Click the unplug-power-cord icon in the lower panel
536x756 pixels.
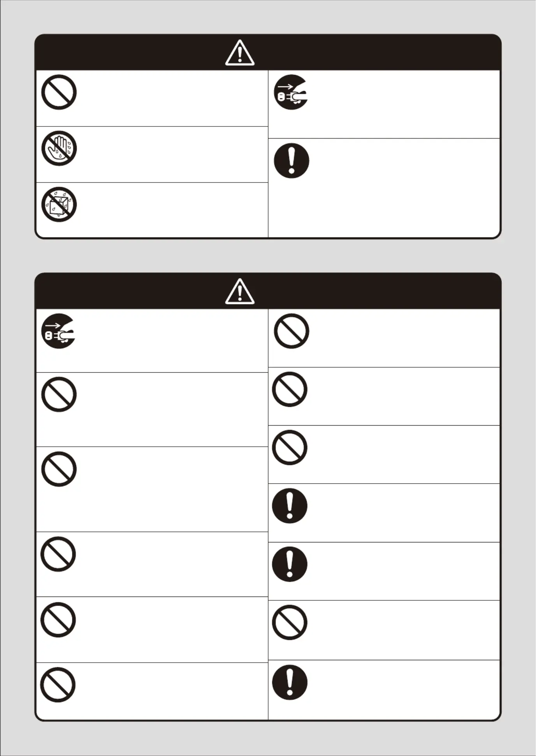pos(58,331)
